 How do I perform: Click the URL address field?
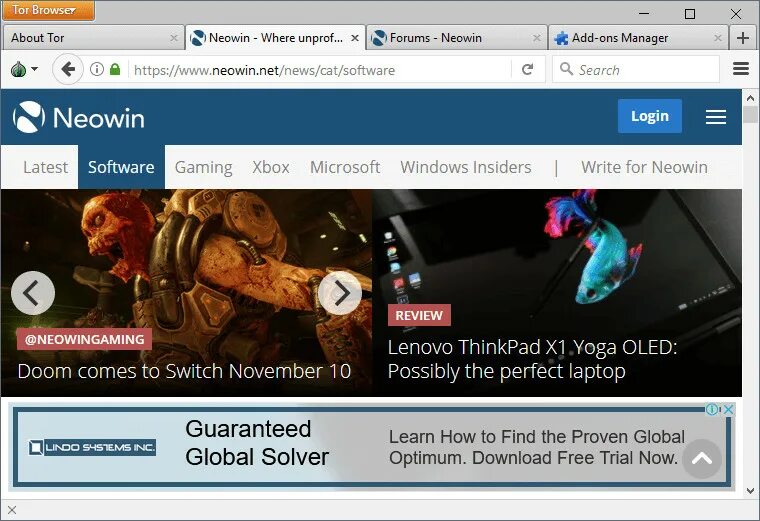click(x=320, y=70)
